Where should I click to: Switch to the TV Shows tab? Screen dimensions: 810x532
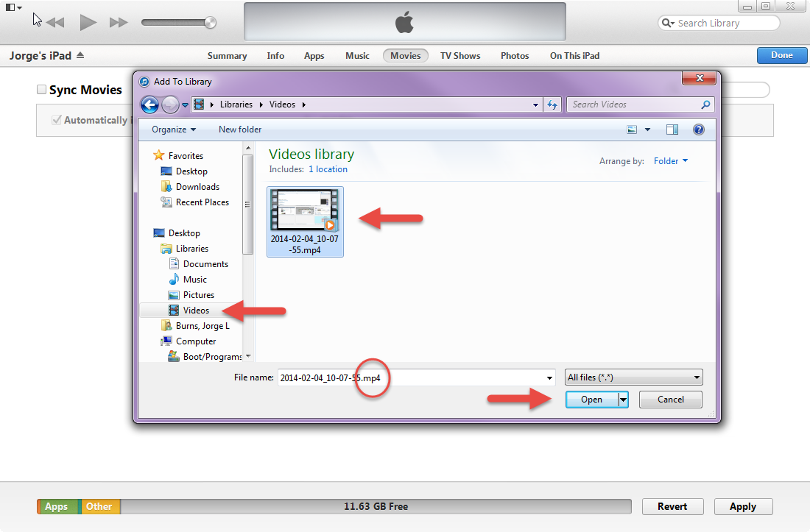click(x=460, y=56)
